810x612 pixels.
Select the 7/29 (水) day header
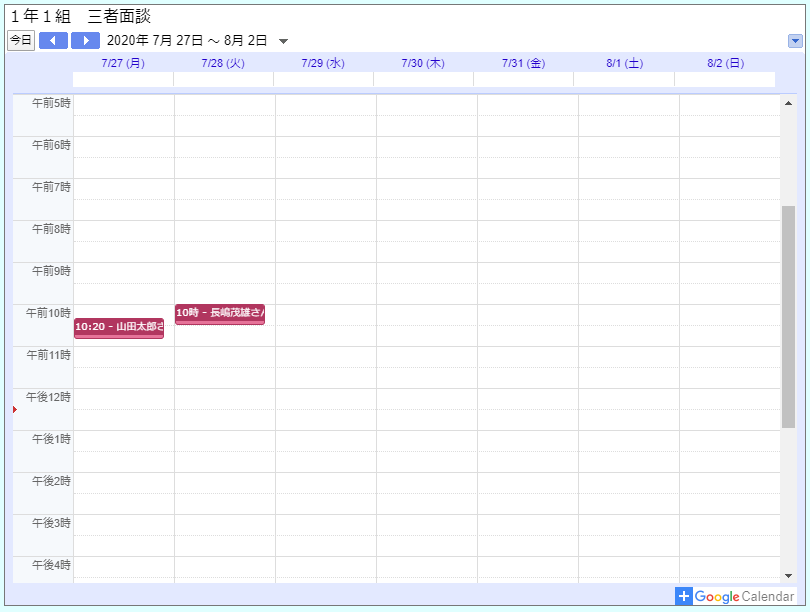[x=323, y=63]
